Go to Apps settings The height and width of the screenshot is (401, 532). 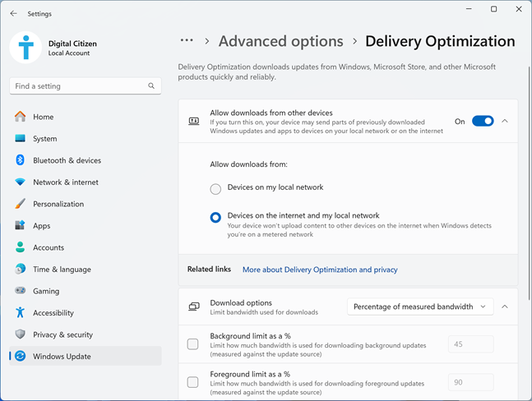click(86, 225)
